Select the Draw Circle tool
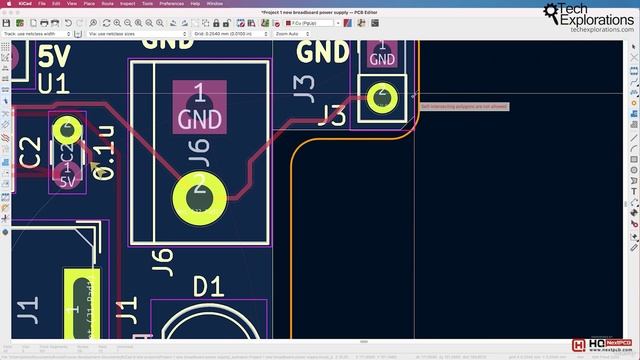The image size is (640, 360). (x=633, y=170)
